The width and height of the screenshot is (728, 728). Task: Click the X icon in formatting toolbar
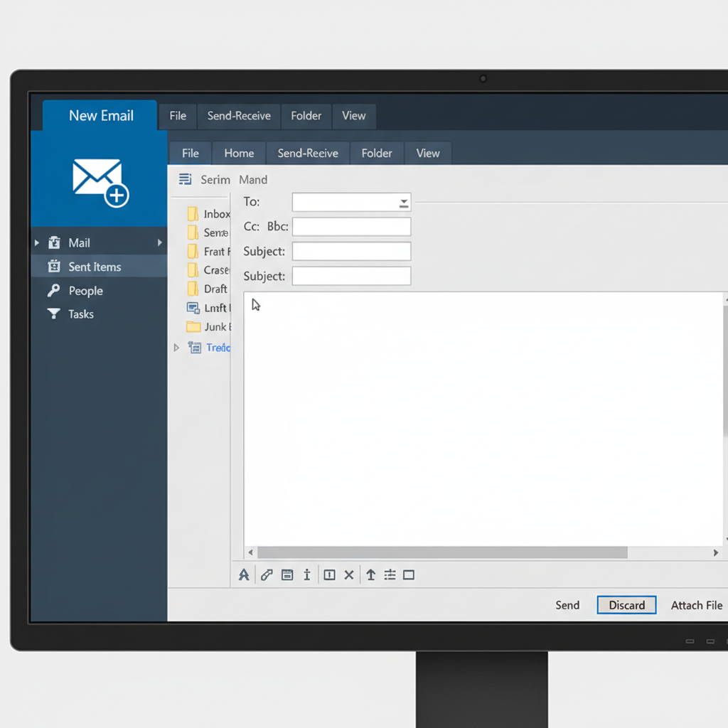tap(349, 575)
